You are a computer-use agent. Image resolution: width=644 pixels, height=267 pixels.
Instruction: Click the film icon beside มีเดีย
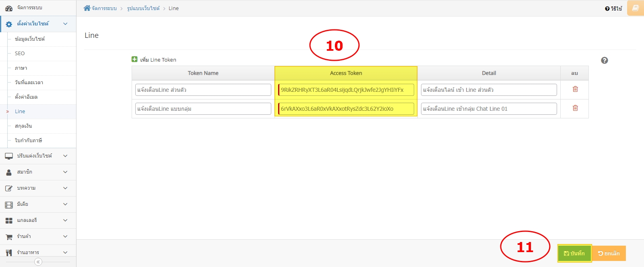coord(9,205)
